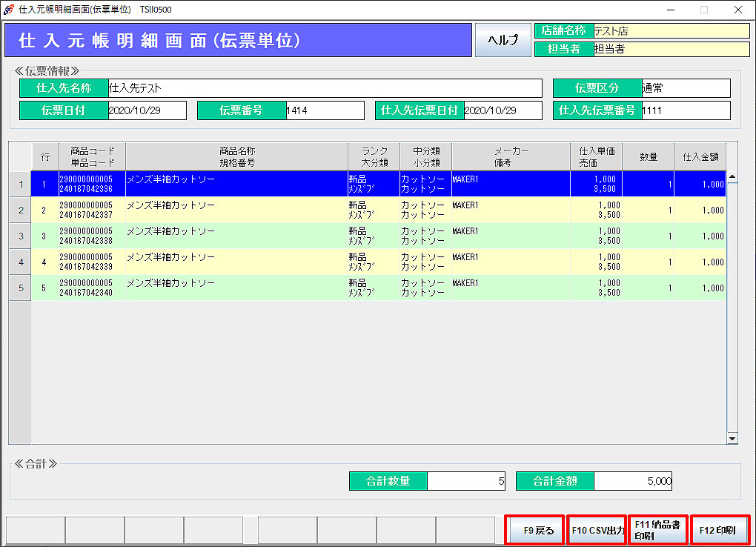
Task: Click the 仕入先名称 input field
Action: (x=325, y=88)
